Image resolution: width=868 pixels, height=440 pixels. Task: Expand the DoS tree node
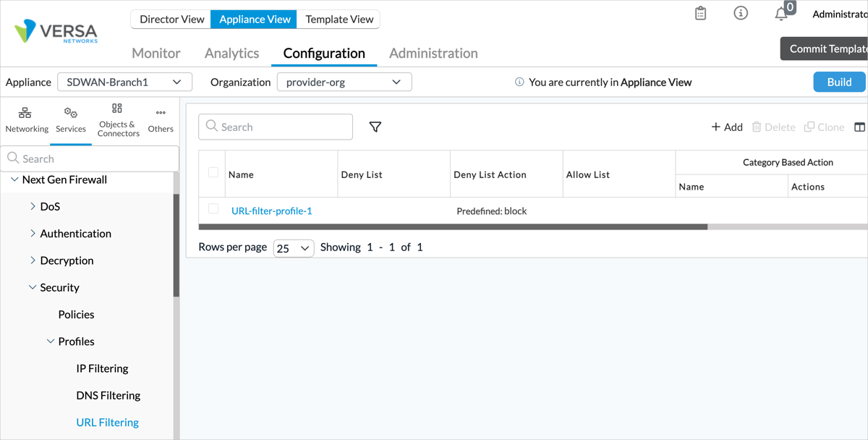pos(33,207)
